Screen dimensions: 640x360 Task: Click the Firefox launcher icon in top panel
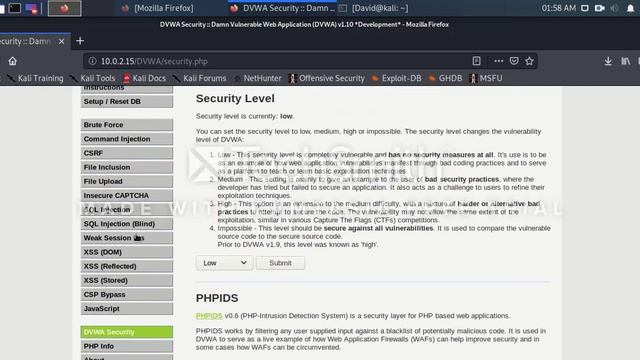click(64, 8)
